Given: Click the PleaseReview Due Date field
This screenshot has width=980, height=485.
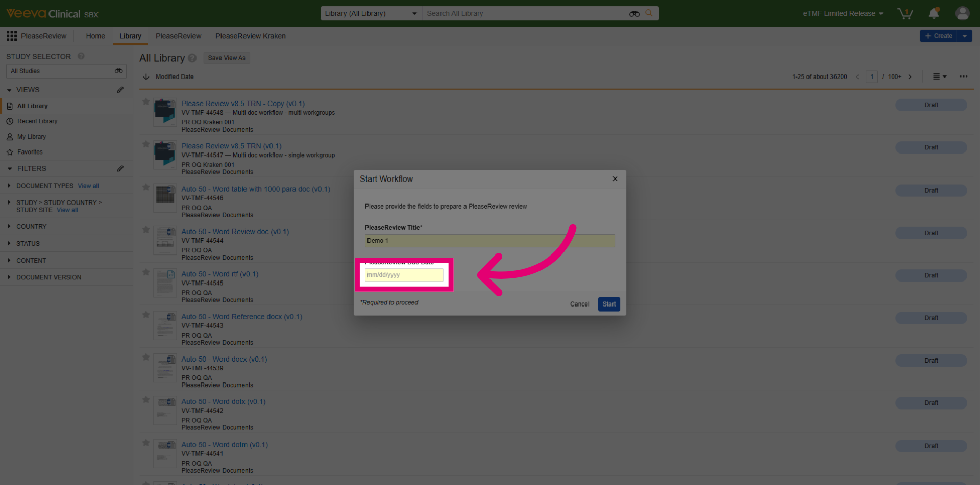Looking at the screenshot, I should click(404, 275).
